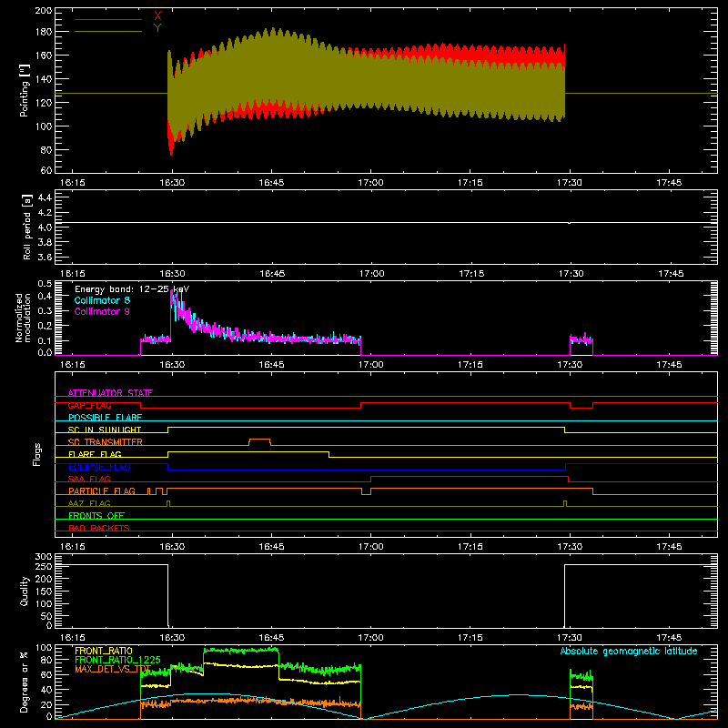This screenshot has height=728, width=728.
Task: Click the FLARE_FLAG label
Action: click(x=95, y=454)
